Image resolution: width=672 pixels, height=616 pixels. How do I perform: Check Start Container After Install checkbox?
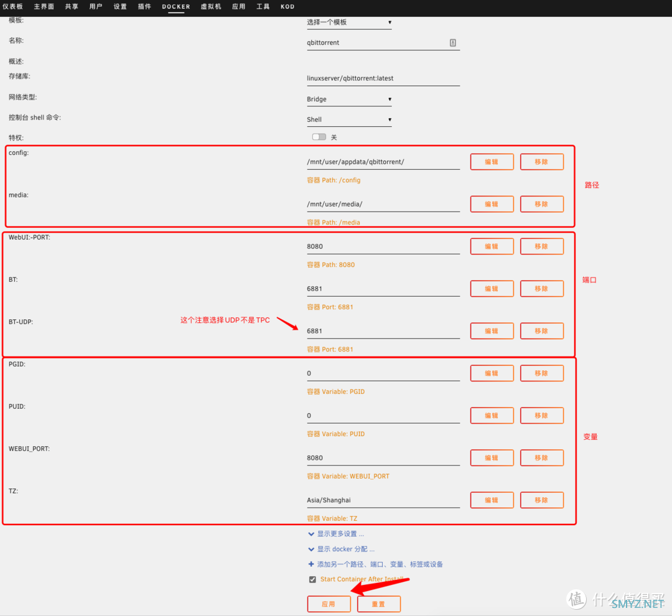(312, 579)
